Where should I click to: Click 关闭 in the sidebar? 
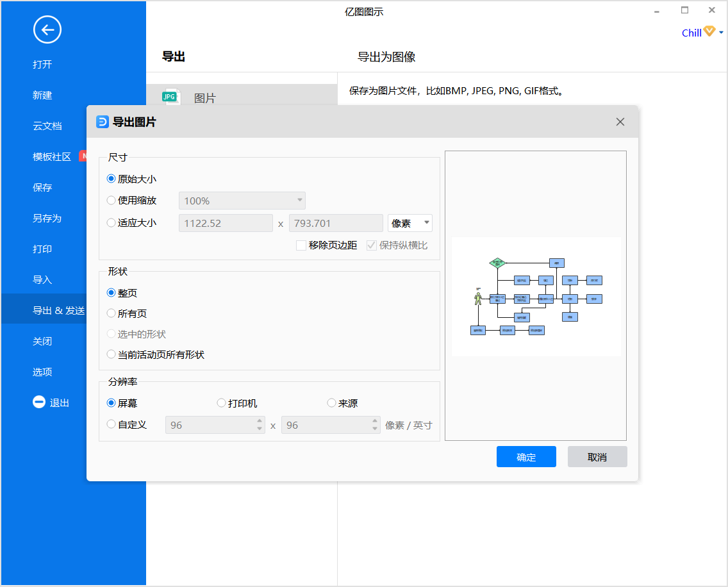click(42, 342)
